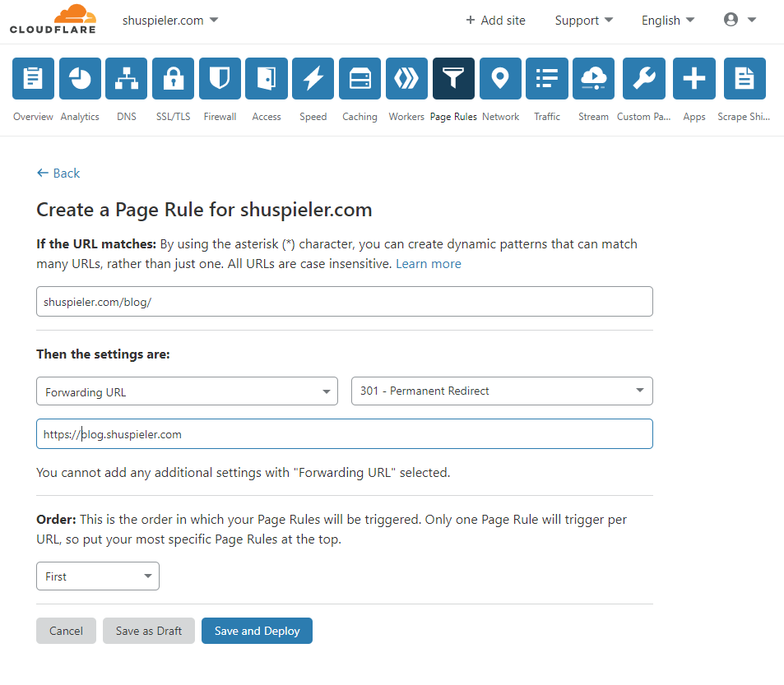Open the Speed lightning bolt icon
784x685 pixels.
pos(313,79)
